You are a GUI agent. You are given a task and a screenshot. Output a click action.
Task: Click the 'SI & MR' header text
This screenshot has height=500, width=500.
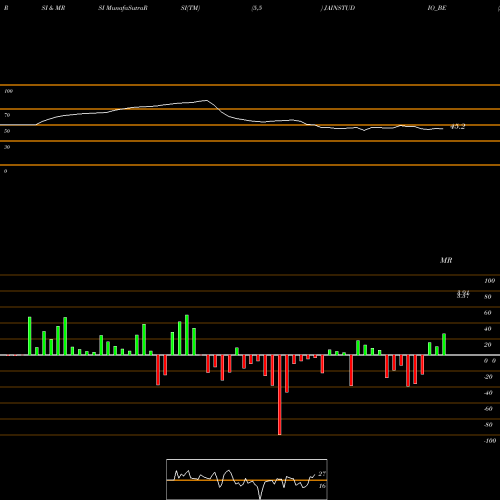click(x=53, y=8)
